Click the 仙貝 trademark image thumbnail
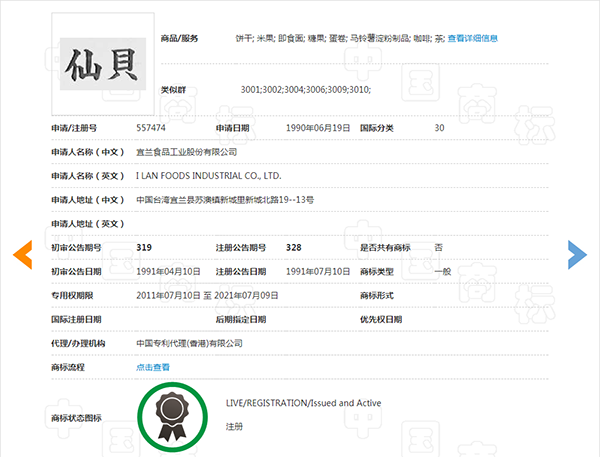Viewport: 600px width, 457px height. [103, 64]
